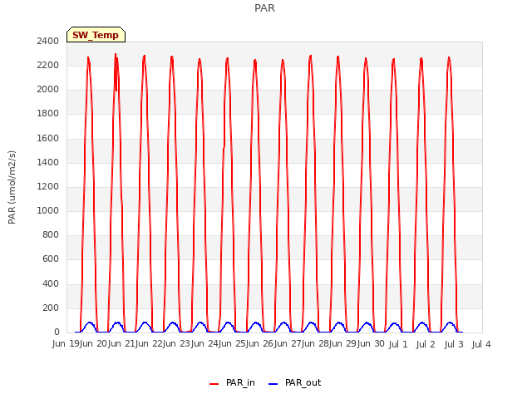Click the 1400 y-axis tick label
This screenshot has width=532, height=399.
point(48,163)
